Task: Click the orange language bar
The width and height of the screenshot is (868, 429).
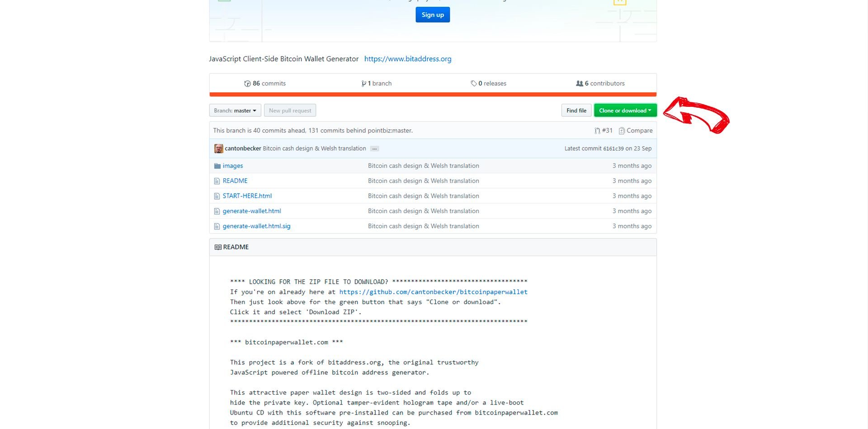Action: 433,95
